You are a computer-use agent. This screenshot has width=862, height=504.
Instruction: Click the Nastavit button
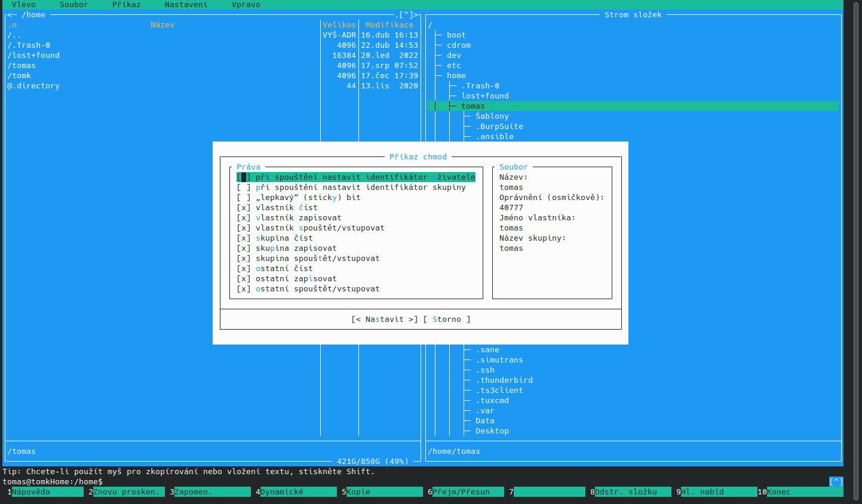click(x=385, y=319)
